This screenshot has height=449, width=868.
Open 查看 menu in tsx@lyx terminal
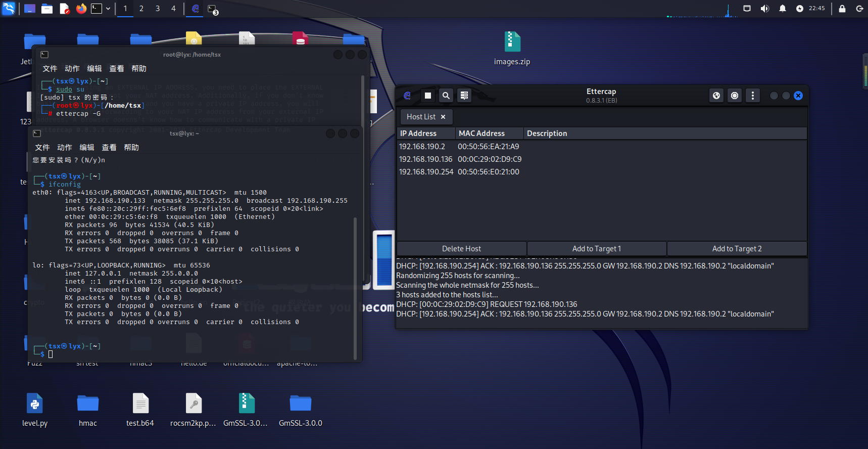109,148
